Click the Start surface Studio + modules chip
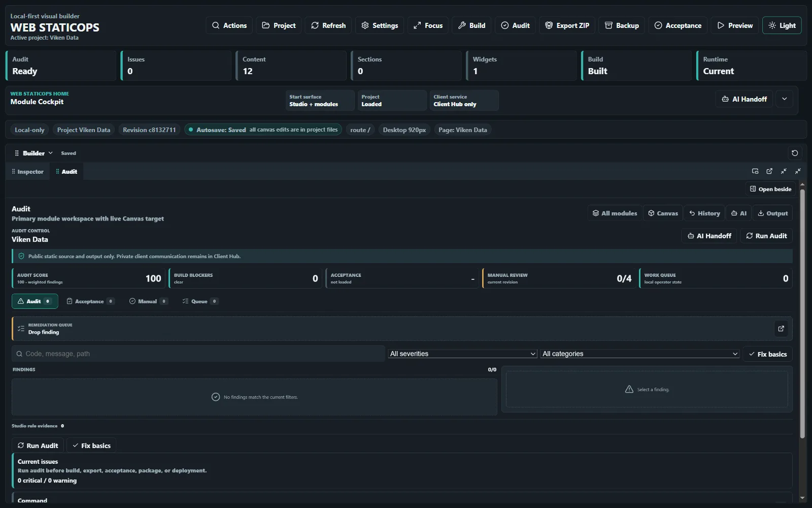The height and width of the screenshot is (508, 812). [x=320, y=100]
